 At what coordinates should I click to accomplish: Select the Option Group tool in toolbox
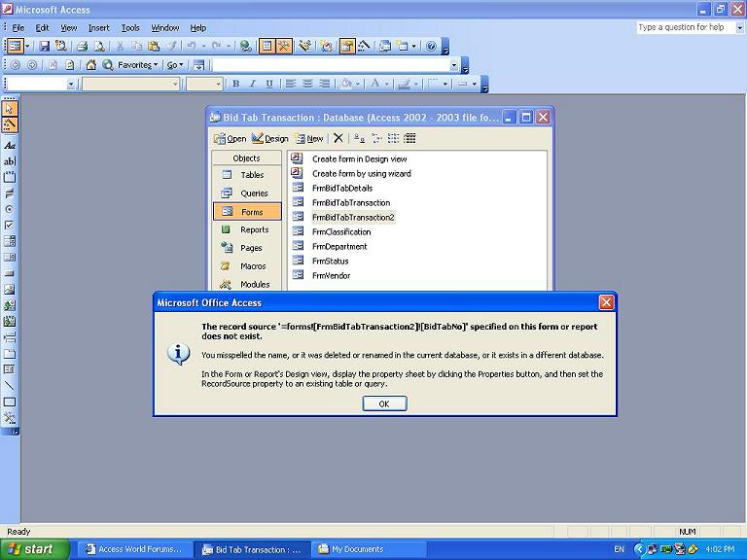[x=10, y=178]
